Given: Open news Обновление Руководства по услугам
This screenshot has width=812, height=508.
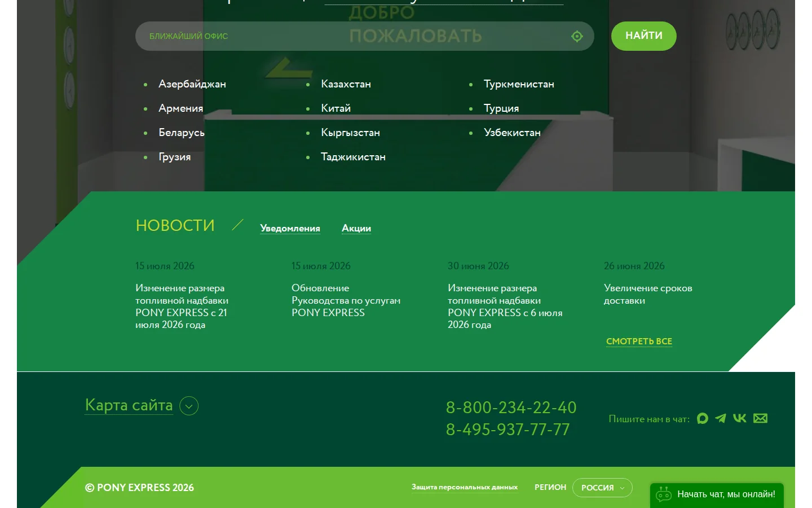Looking at the screenshot, I should click(346, 300).
